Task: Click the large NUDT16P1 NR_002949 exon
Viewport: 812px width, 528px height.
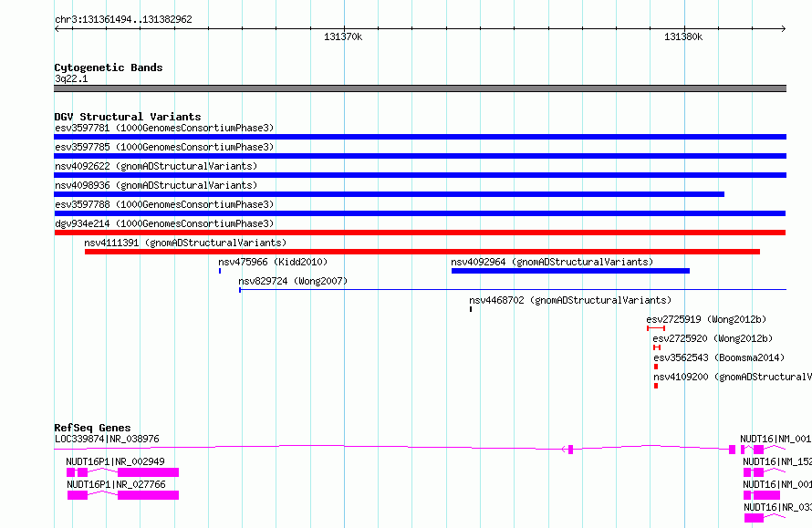Action: click(148, 472)
